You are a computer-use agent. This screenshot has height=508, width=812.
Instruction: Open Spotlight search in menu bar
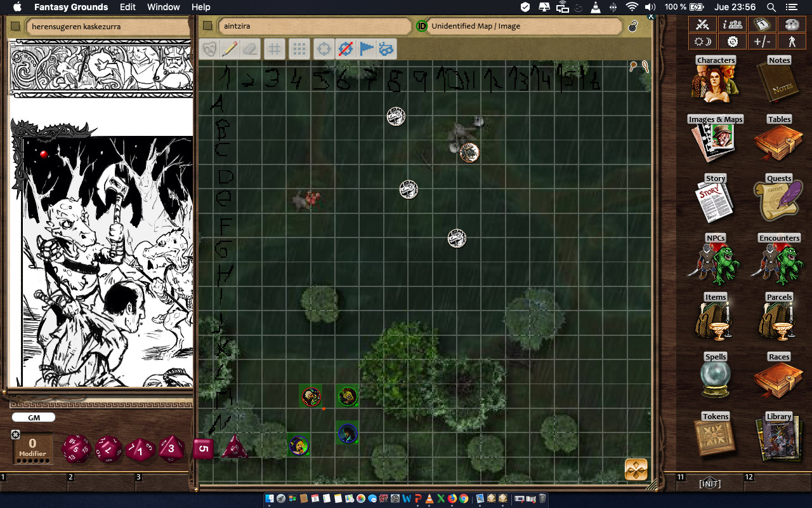[771, 7]
